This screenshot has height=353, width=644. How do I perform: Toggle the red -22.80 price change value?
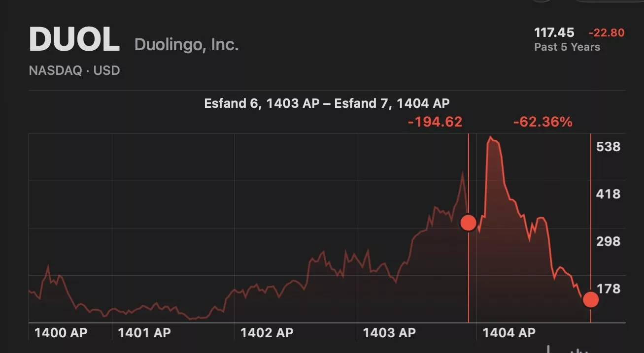point(606,33)
